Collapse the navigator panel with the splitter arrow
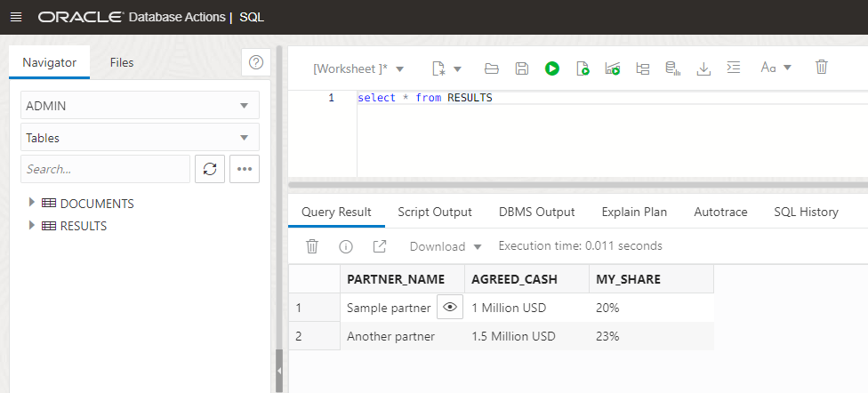The height and width of the screenshot is (393, 868). point(279,370)
